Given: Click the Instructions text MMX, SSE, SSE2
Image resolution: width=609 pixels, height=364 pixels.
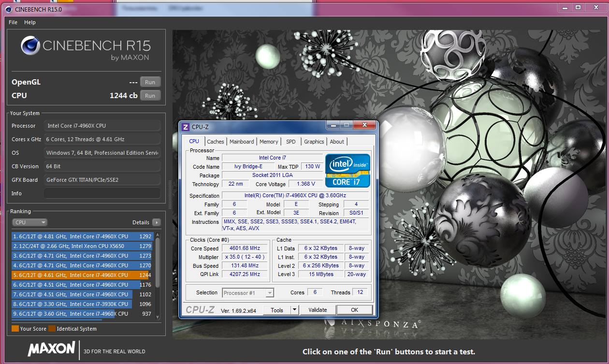Looking at the screenshot, I should coord(295,225).
